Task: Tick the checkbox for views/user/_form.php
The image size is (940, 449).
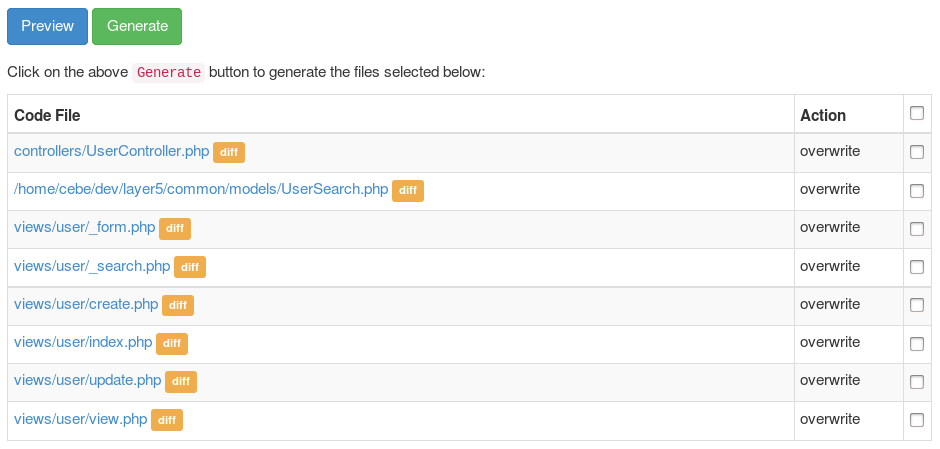Action: (917, 228)
